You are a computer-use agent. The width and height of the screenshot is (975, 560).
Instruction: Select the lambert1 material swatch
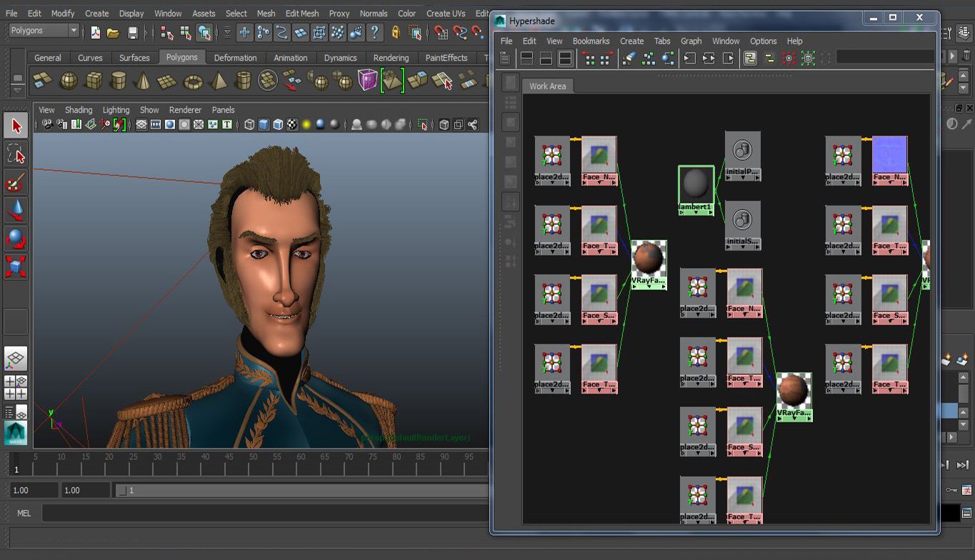click(x=696, y=184)
